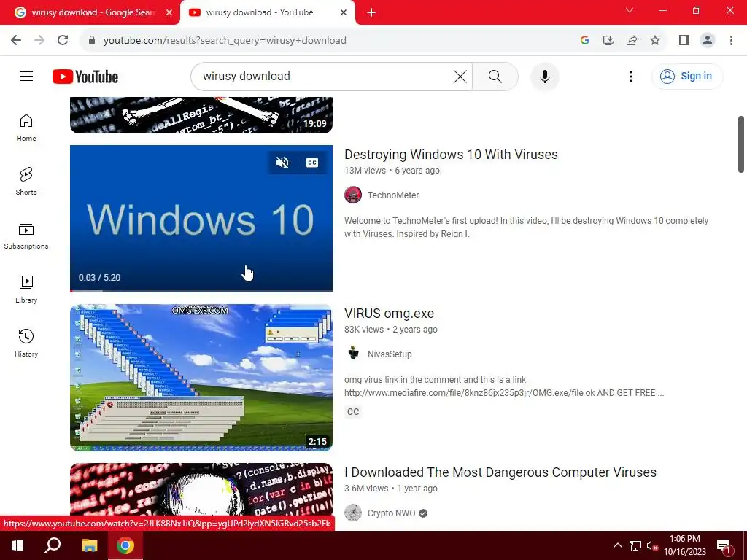Click the 19:09 video thumbnail
The width and height of the screenshot is (747, 560).
pos(201,114)
